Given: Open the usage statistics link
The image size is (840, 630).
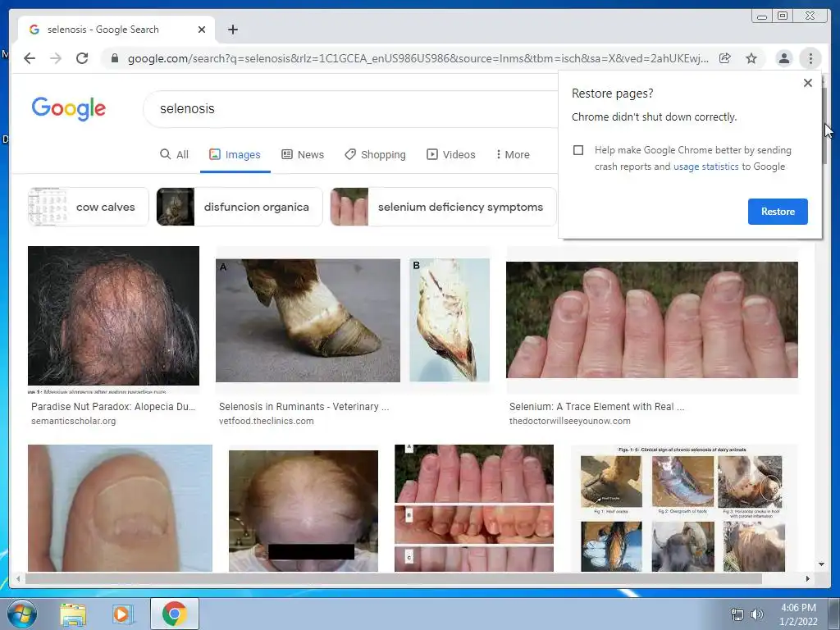Looking at the screenshot, I should click(705, 167).
